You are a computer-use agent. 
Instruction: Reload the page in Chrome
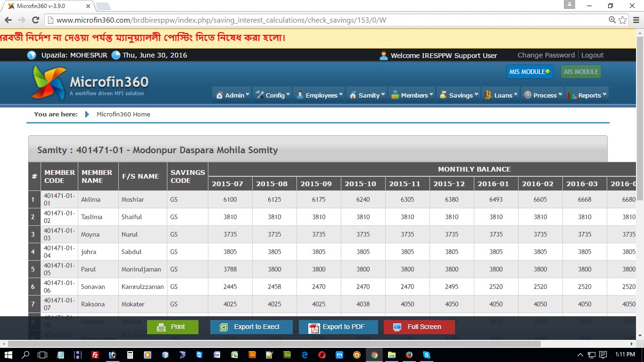tap(35, 20)
